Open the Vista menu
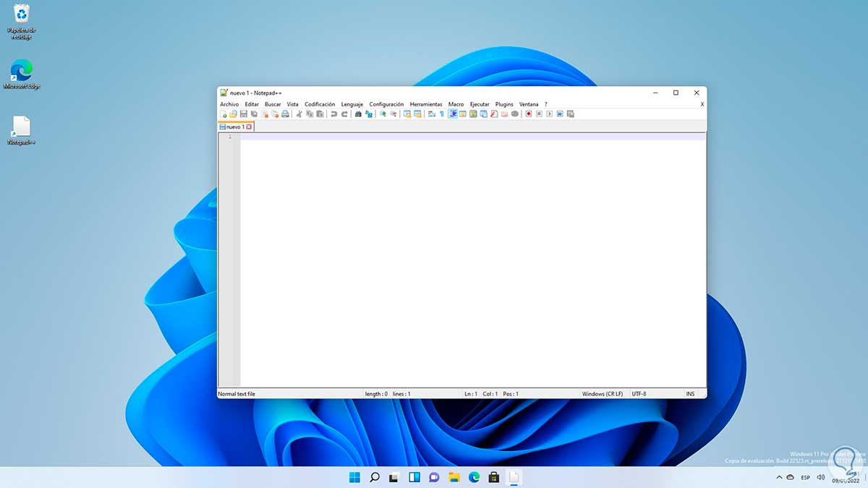 (293, 104)
